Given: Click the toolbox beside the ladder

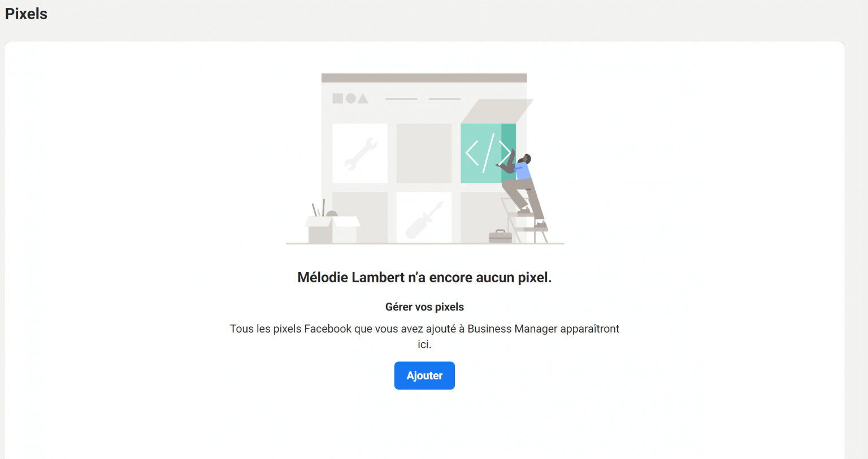Looking at the screenshot, I should coord(500,236).
